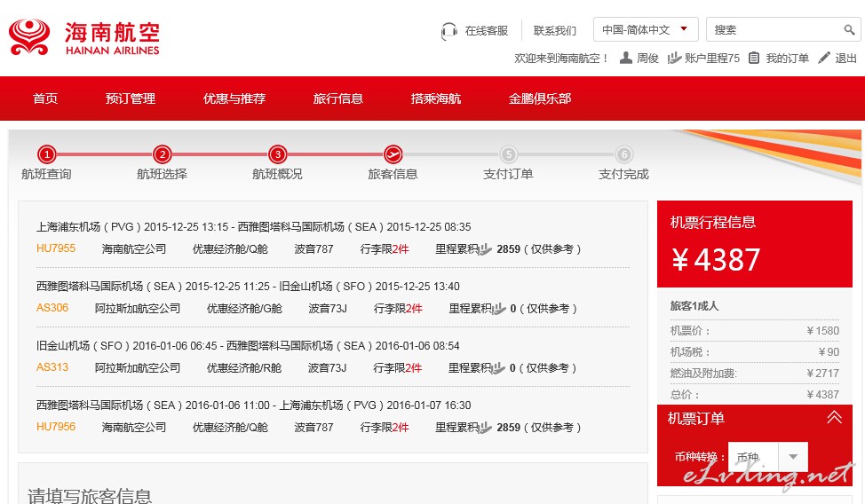Open the 搭乘海航 menu
Image resolution: width=865 pixels, height=504 pixels.
(436, 98)
